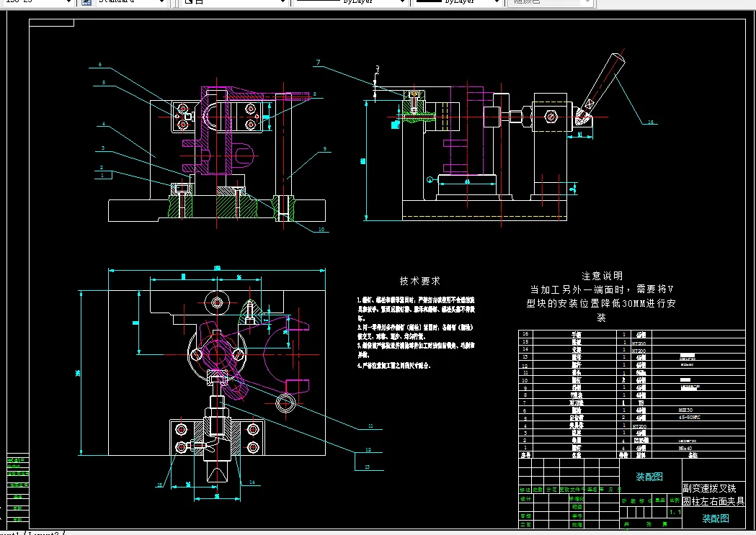Select leader callout number 16 near the handle
Screen dimensions: 756x535
(x=650, y=122)
